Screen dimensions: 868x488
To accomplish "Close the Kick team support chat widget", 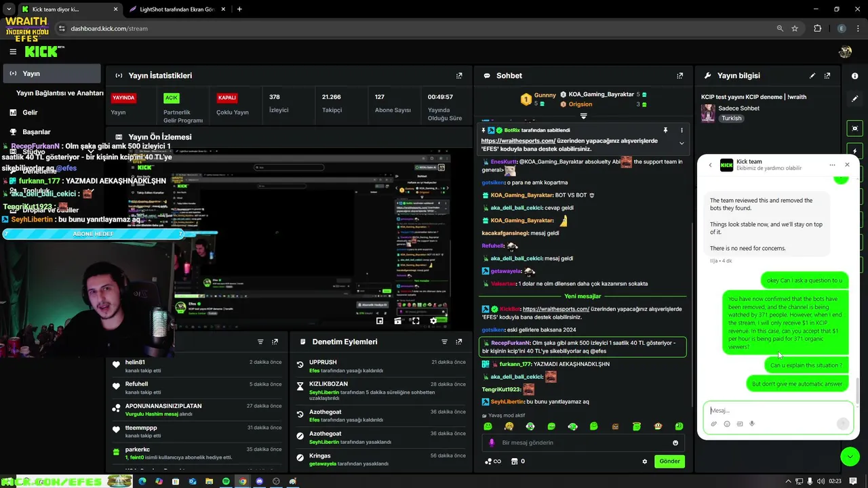I will coord(847,165).
